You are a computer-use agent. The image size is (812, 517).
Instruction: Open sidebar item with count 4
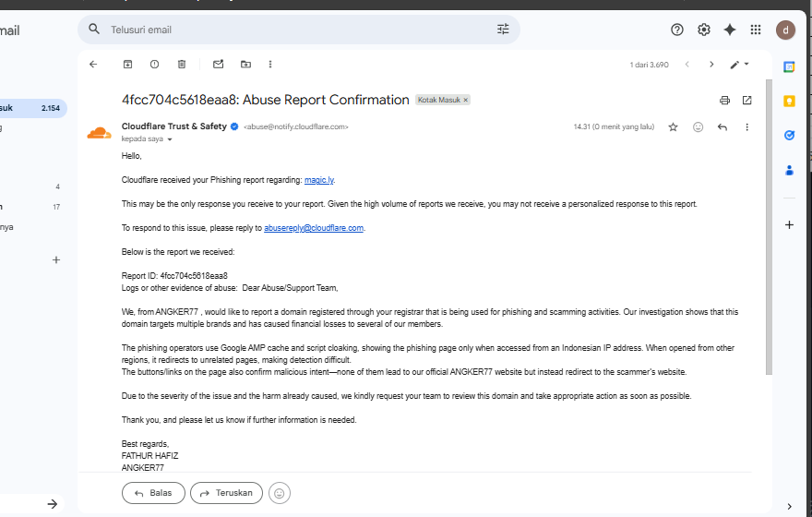tap(30, 186)
